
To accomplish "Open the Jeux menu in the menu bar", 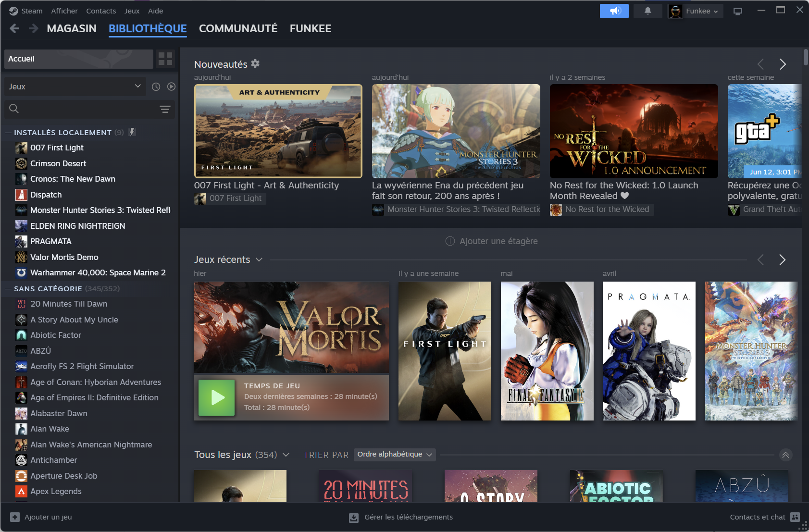I will [132, 11].
